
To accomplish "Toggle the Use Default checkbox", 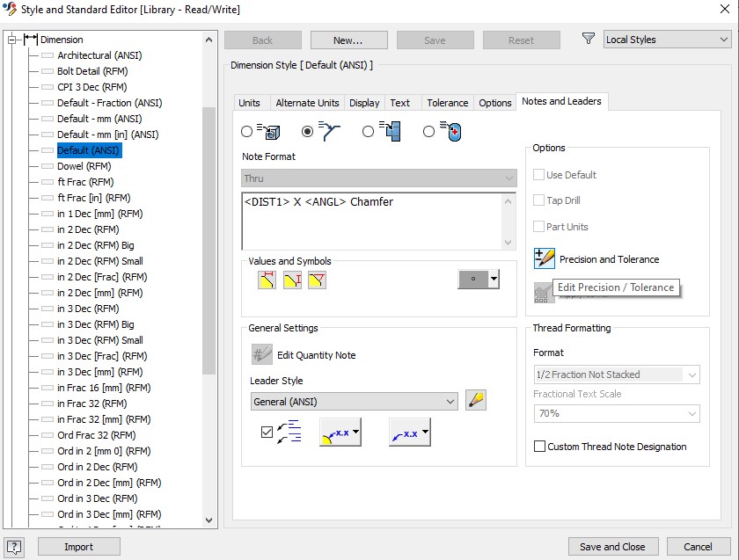I will click(538, 174).
